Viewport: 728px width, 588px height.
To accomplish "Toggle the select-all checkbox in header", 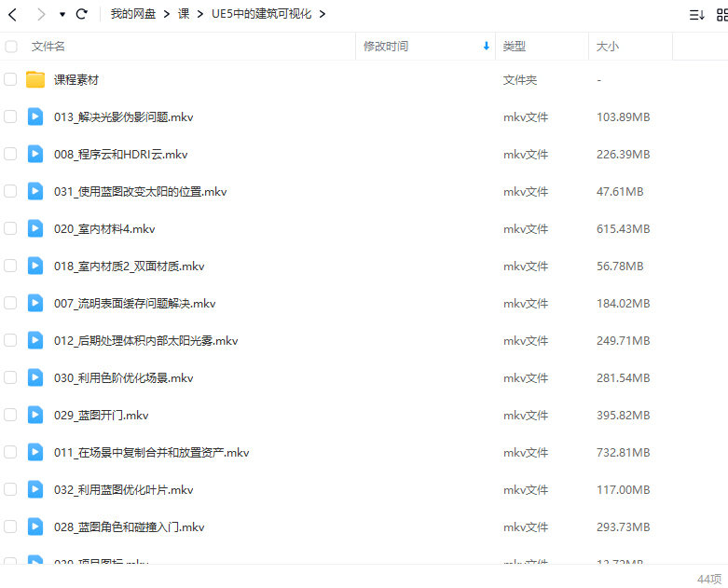I will click(11, 47).
